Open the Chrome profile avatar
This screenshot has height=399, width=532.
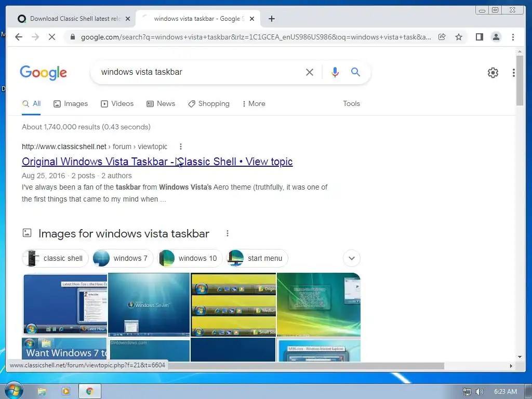496,37
